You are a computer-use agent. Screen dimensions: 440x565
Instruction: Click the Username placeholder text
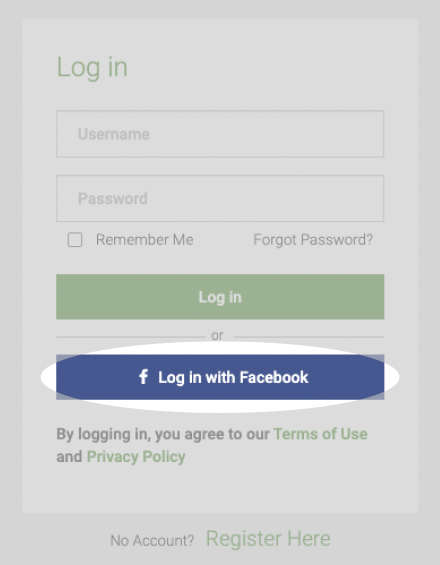114,134
